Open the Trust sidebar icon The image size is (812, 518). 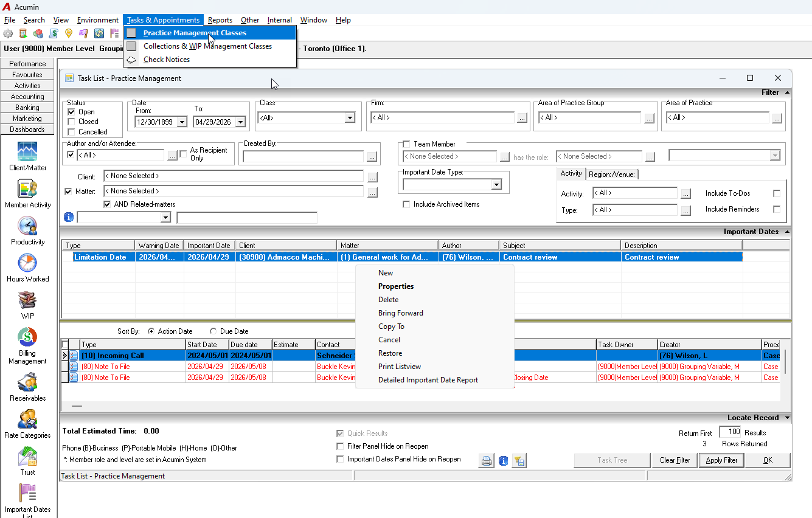(x=28, y=461)
